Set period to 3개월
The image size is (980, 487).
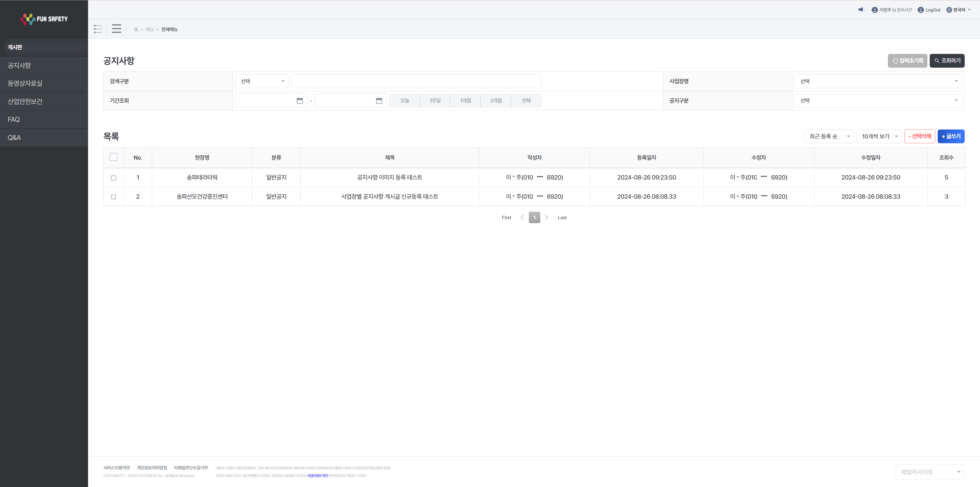(x=496, y=101)
